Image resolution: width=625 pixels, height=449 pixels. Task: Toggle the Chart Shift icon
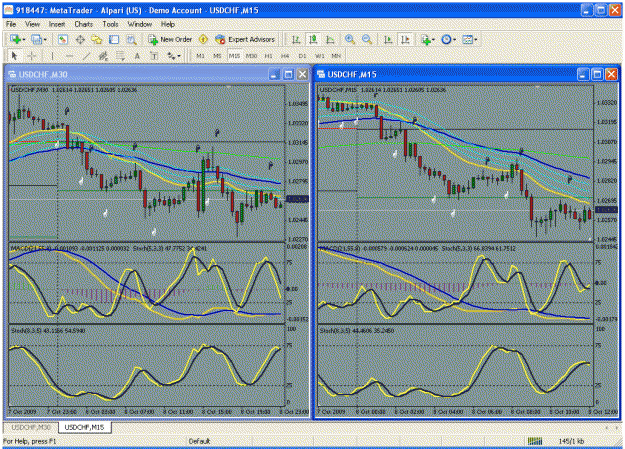405,39
